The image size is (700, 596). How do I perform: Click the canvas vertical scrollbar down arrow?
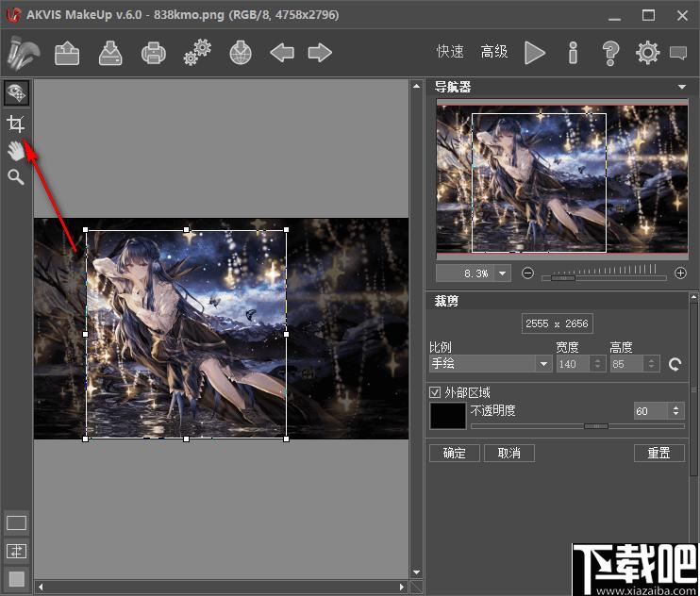[x=416, y=572]
